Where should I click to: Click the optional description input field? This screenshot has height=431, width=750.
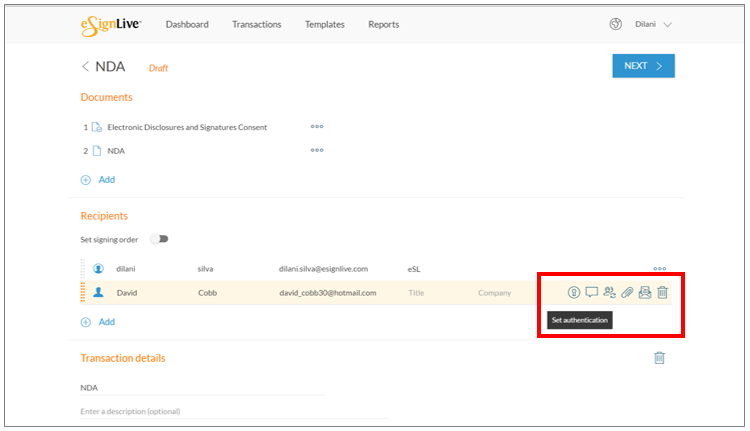point(234,411)
